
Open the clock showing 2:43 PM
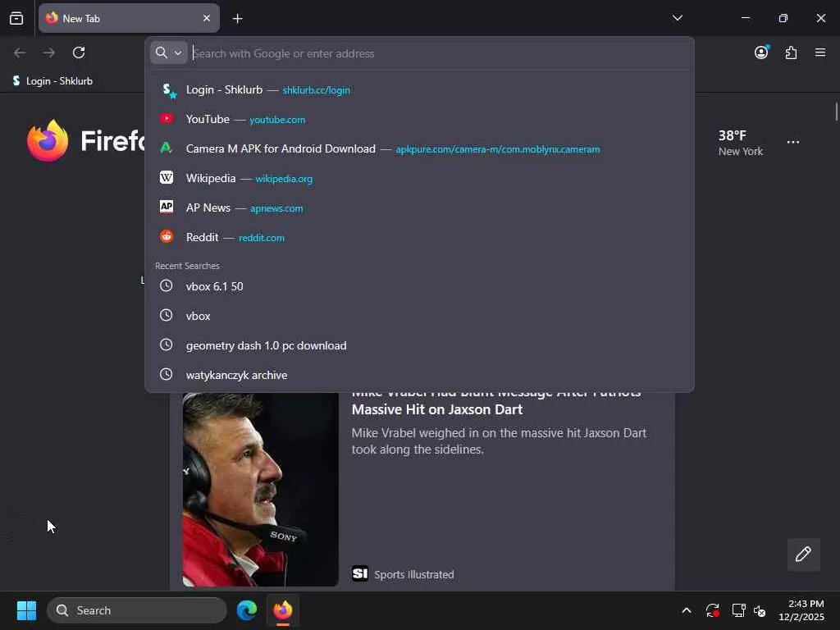click(801, 610)
